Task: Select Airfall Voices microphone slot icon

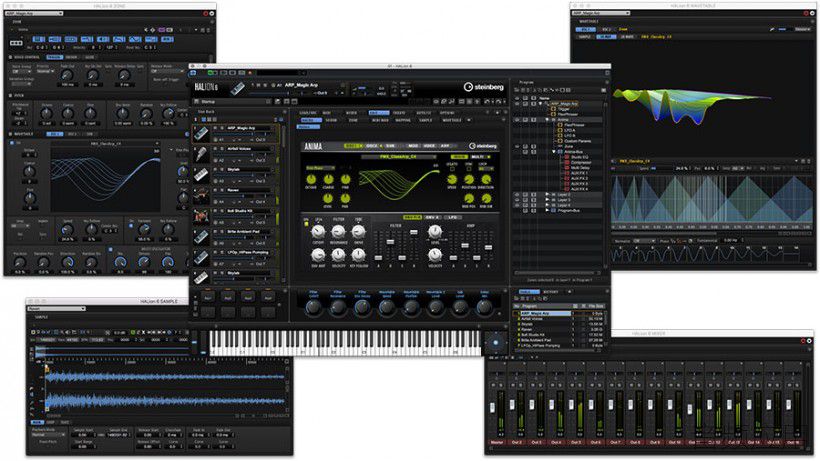Action: [201, 154]
